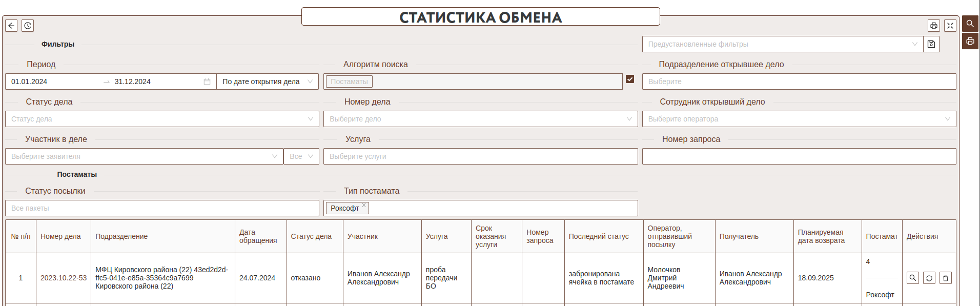Uncheck the search algorithm checkbox
The height and width of the screenshot is (306, 980).
(x=630, y=79)
